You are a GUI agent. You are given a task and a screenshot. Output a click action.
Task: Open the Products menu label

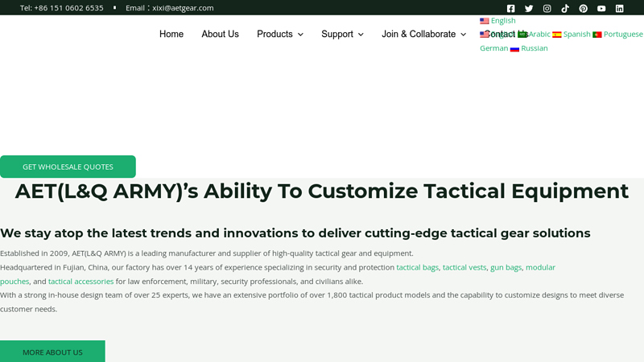click(x=275, y=34)
